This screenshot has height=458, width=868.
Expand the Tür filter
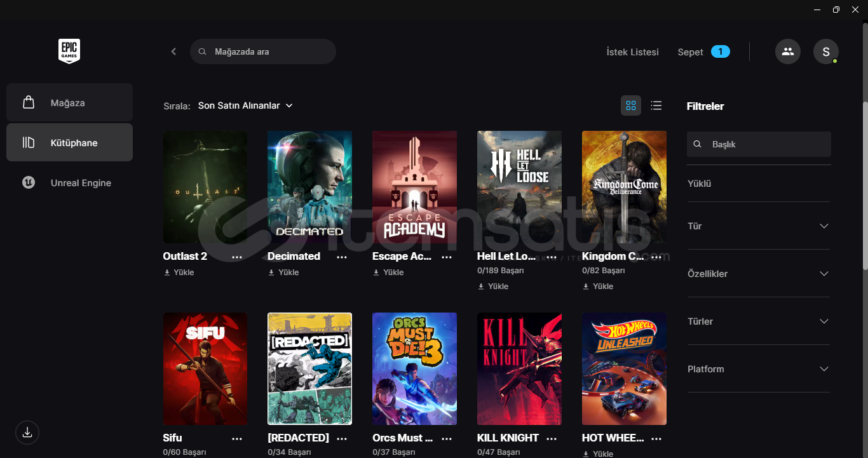(x=759, y=226)
